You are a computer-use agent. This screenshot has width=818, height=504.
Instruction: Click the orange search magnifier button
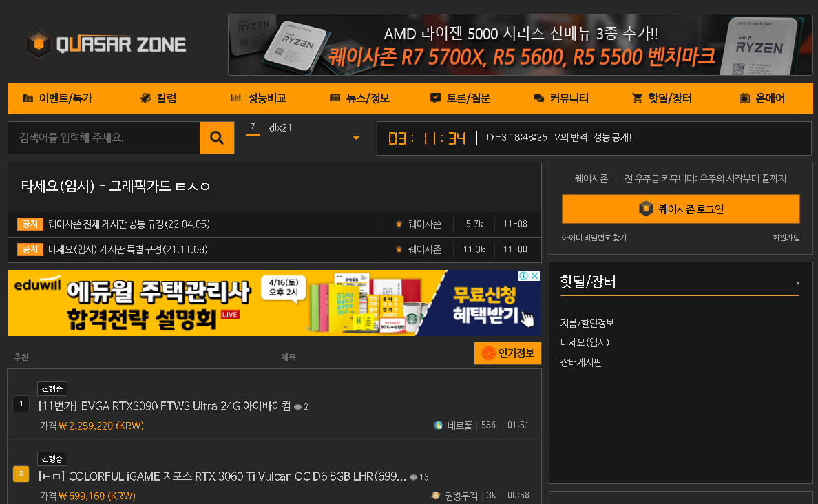[x=217, y=138]
